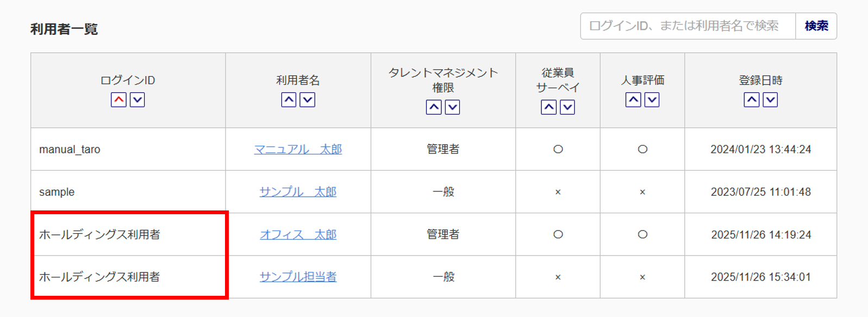Image resolution: width=868 pixels, height=317 pixels.
Task: Open user マニュアル 太郎 link
Action: 298,150
